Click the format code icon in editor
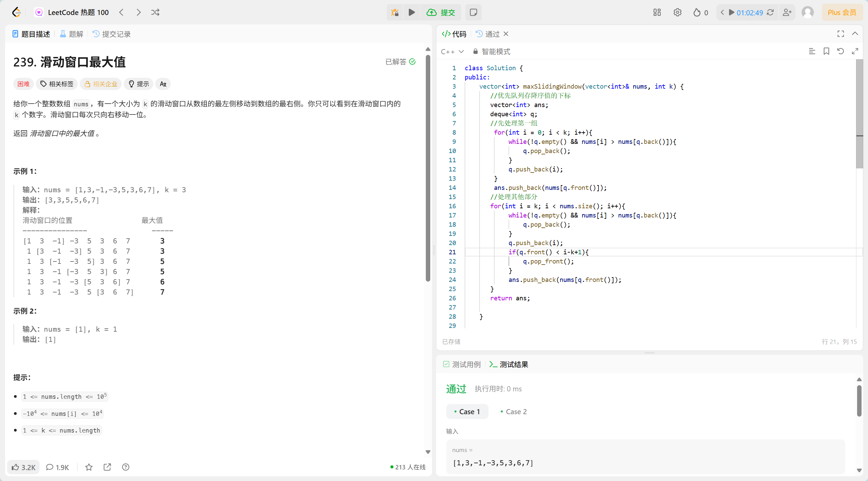 (x=812, y=51)
